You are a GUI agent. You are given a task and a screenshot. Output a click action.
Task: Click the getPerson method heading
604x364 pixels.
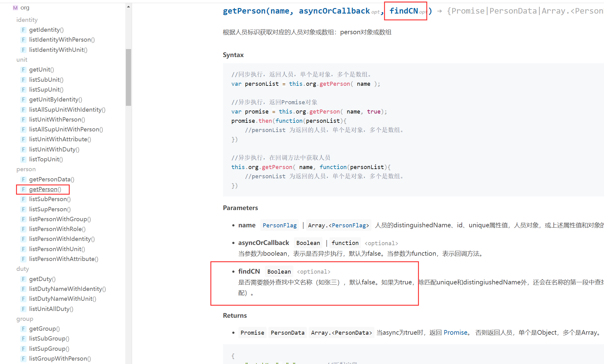pos(244,11)
